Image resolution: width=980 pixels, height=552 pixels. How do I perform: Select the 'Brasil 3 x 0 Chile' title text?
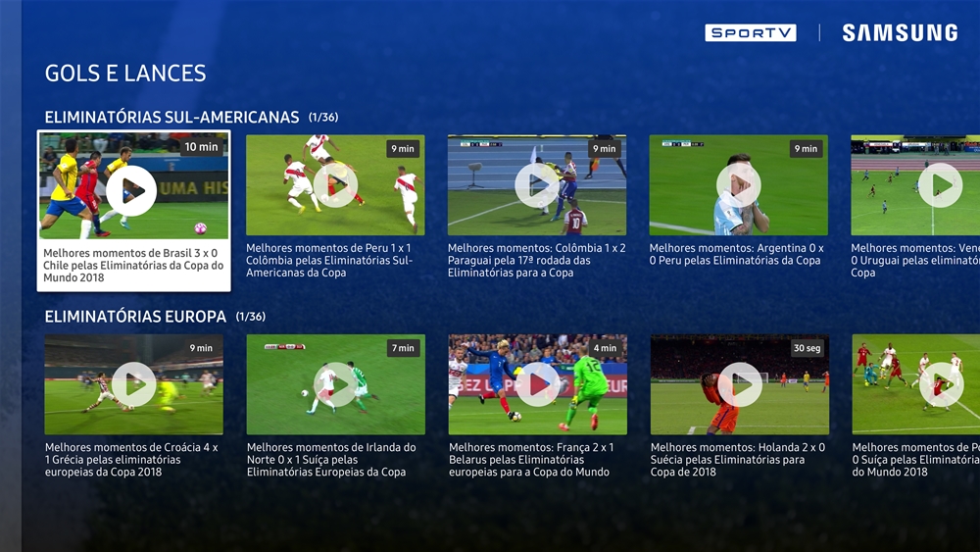click(x=133, y=265)
